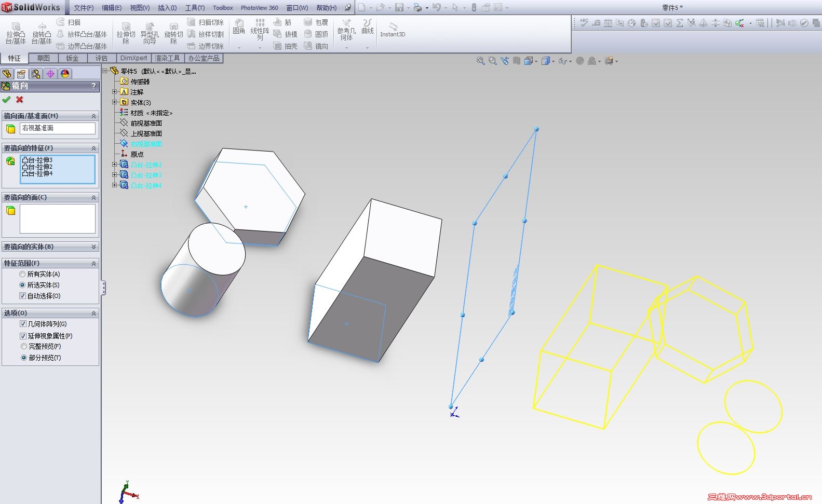
Task: Choose the 部分预览(T) partial preview radio
Action: [41, 358]
